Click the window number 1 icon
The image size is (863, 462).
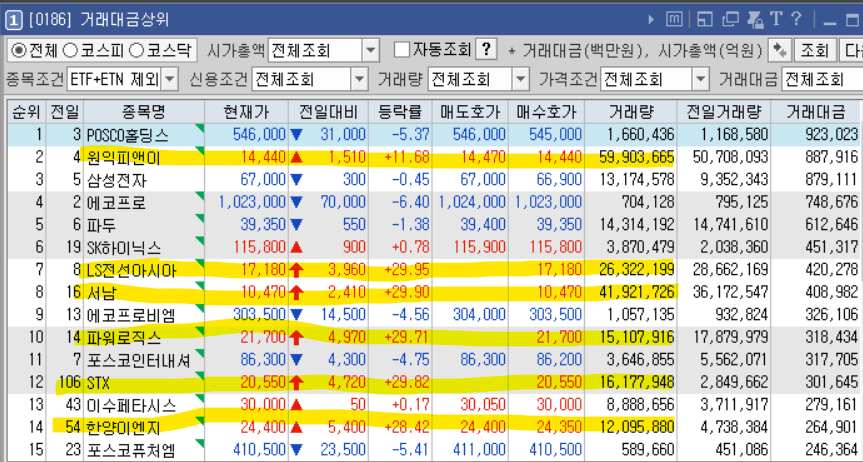tap(13, 21)
